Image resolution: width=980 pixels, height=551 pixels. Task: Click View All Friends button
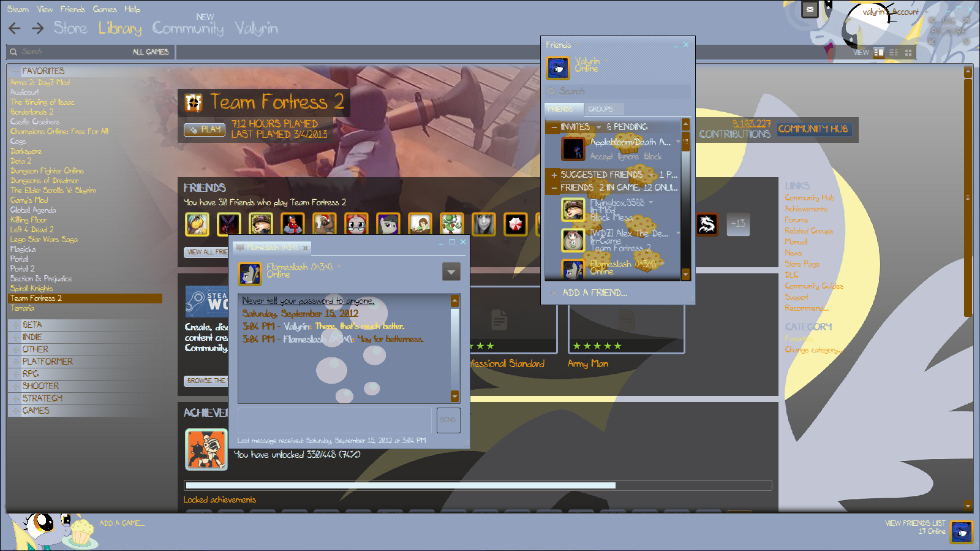tap(206, 252)
